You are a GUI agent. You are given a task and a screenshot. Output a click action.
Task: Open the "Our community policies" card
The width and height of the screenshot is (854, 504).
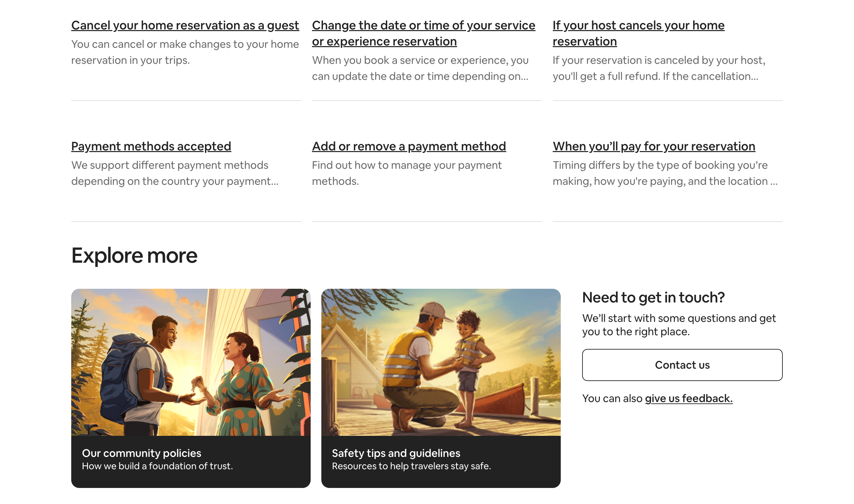141,453
